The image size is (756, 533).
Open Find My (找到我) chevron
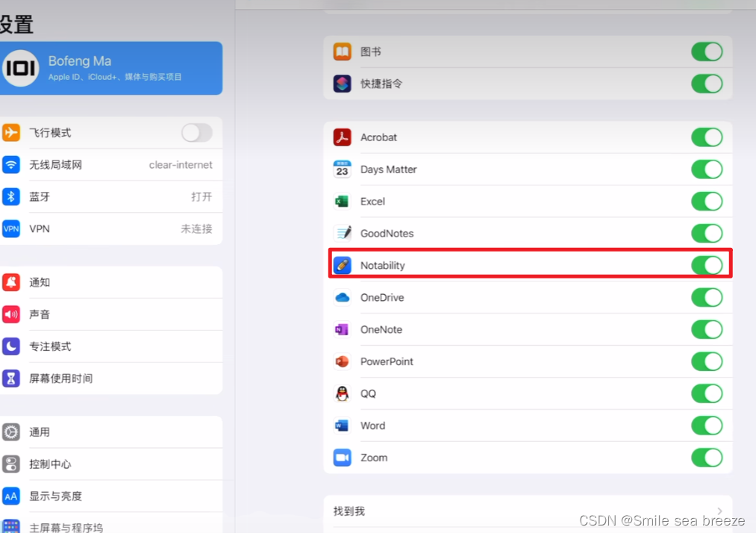tap(719, 511)
